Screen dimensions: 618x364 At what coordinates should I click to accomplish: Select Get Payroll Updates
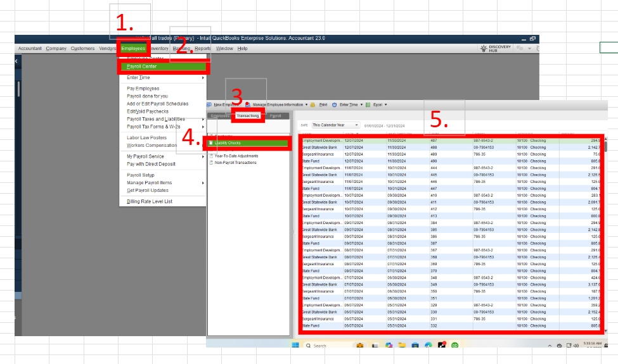pyautogui.click(x=148, y=191)
